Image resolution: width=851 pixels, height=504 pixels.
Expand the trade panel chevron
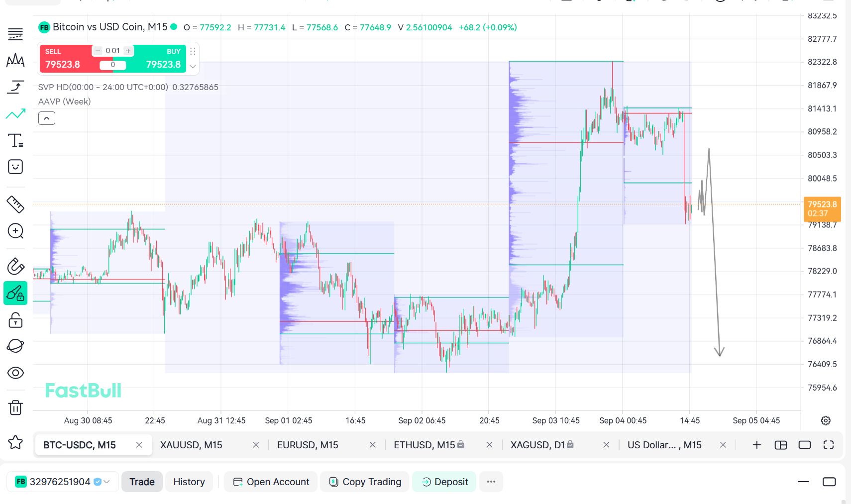point(193,66)
